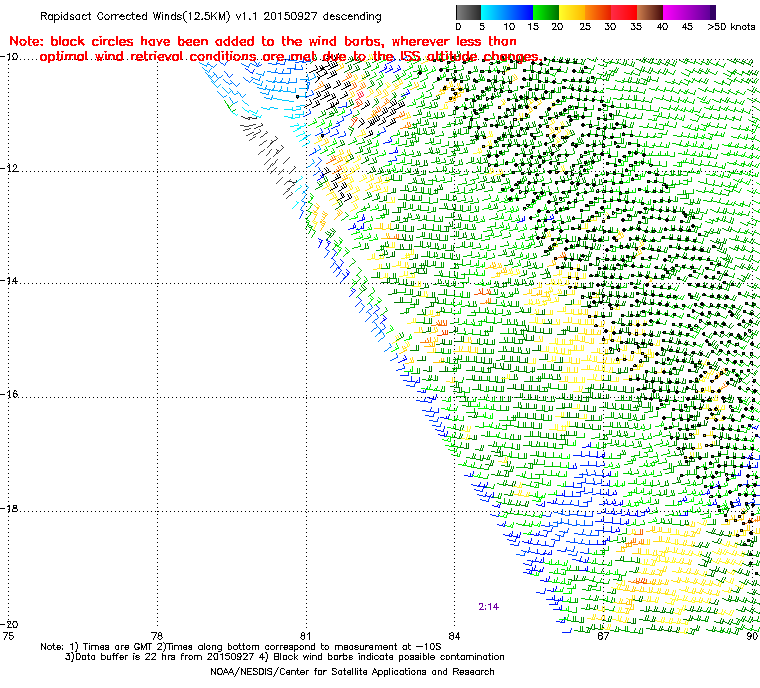
Task: Click latitude axis label '-10'
Action: [x=10, y=57]
